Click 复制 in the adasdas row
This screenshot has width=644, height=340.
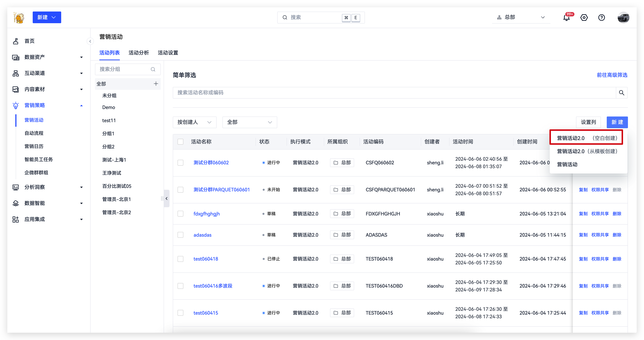583,235
